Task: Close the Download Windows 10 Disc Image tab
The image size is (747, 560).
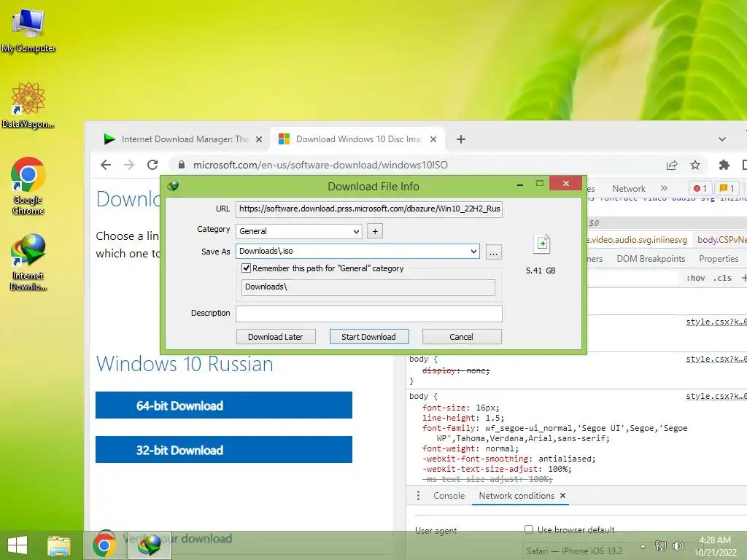Action: click(x=433, y=139)
